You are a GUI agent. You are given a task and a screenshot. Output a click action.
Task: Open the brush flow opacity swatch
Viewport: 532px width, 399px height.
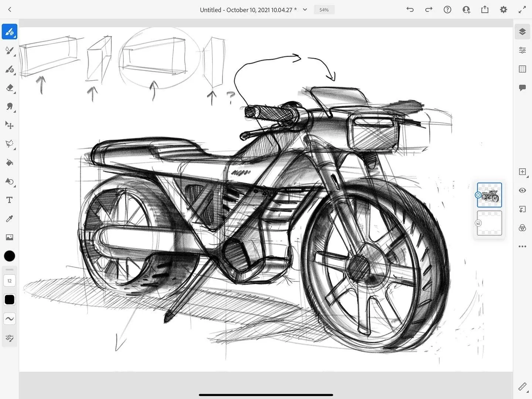click(x=10, y=300)
